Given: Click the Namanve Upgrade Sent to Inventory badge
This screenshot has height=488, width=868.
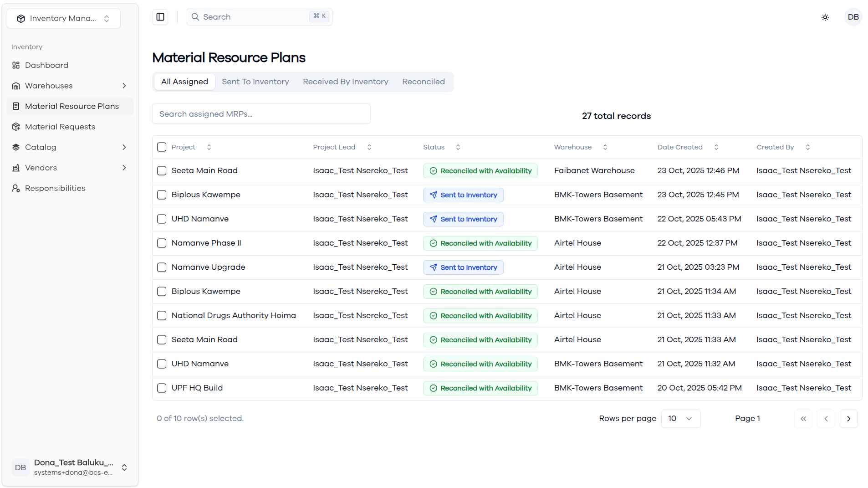Looking at the screenshot, I should (x=463, y=267).
